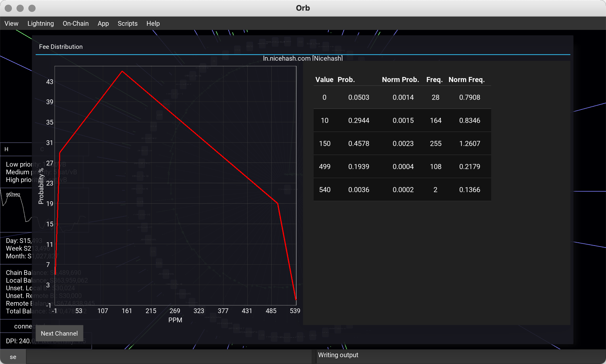Click the x-axis tick label 269
Viewport: 606px width, 364px height.
click(175, 311)
